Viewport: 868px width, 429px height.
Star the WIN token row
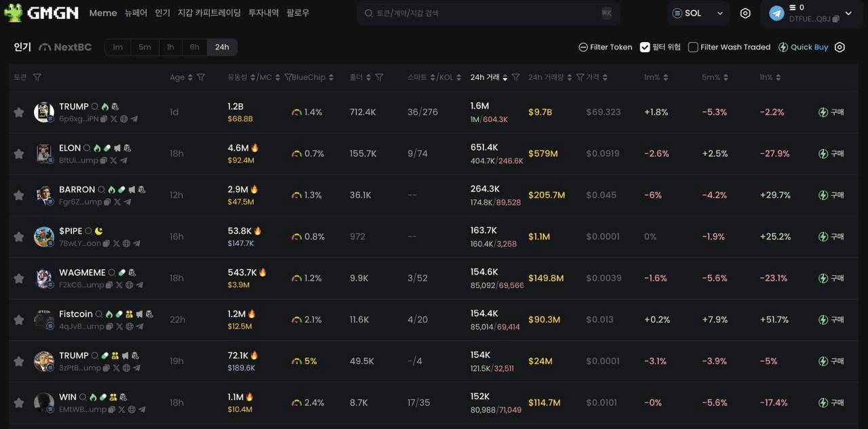pyautogui.click(x=19, y=403)
